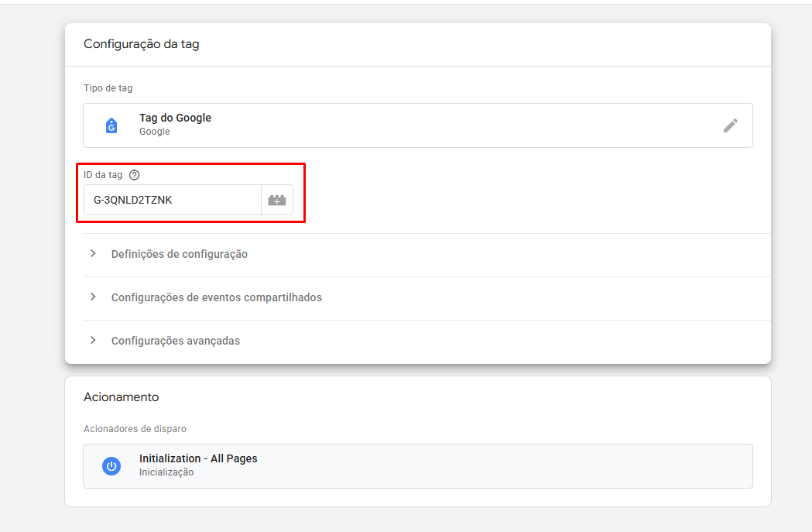
Task: Click the insert variable brick icon
Action: point(277,200)
